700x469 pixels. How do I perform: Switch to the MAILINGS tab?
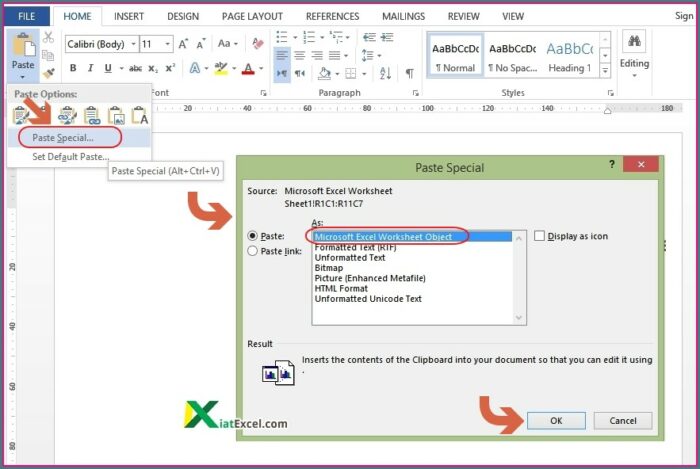coord(403,17)
